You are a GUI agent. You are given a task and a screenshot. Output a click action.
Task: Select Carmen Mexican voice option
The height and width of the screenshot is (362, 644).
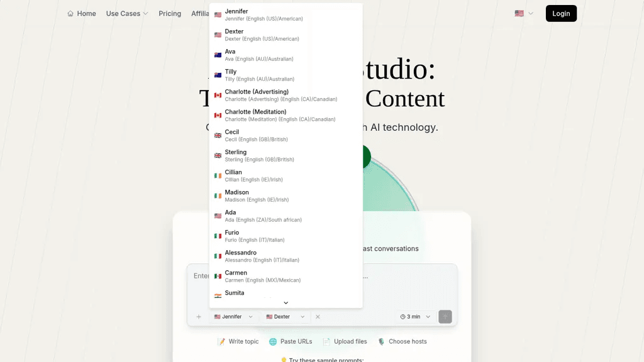[286, 277]
